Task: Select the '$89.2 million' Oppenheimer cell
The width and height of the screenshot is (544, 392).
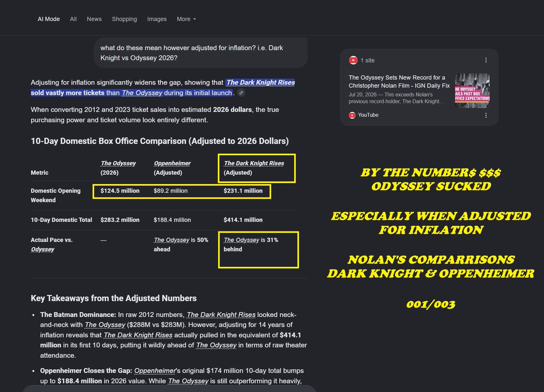Action: [x=171, y=191]
